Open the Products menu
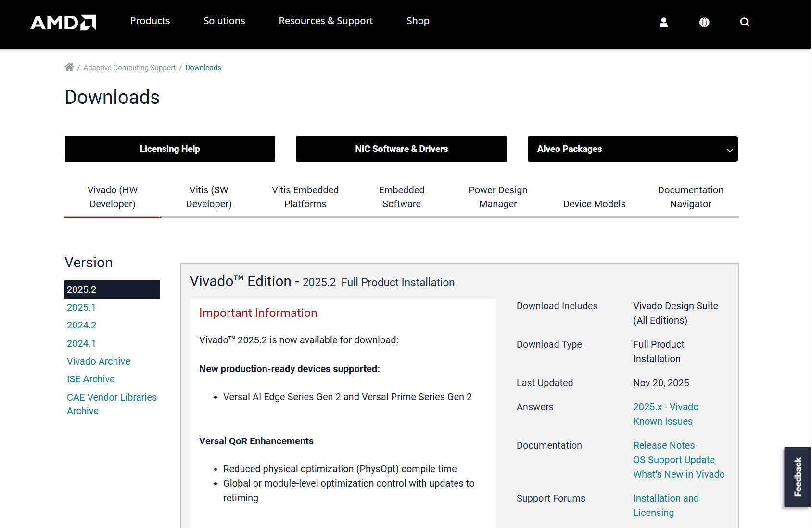 pos(150,21)
